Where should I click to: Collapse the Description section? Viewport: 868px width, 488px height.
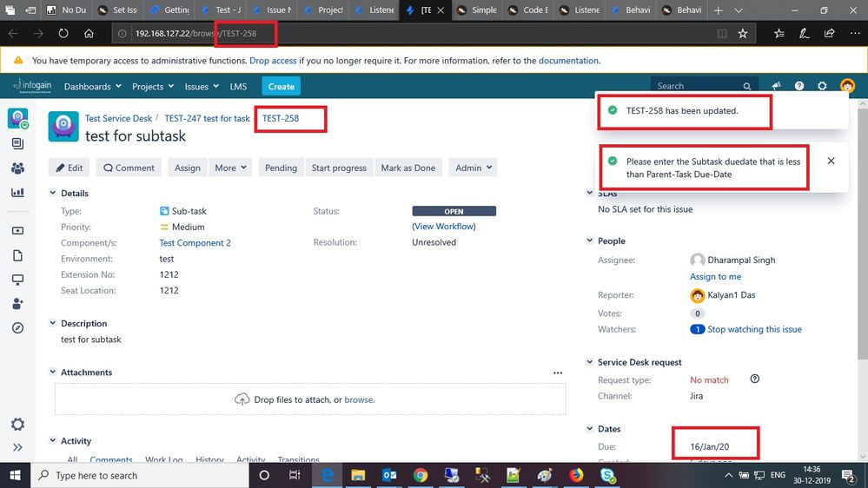(x=53, y=322)
